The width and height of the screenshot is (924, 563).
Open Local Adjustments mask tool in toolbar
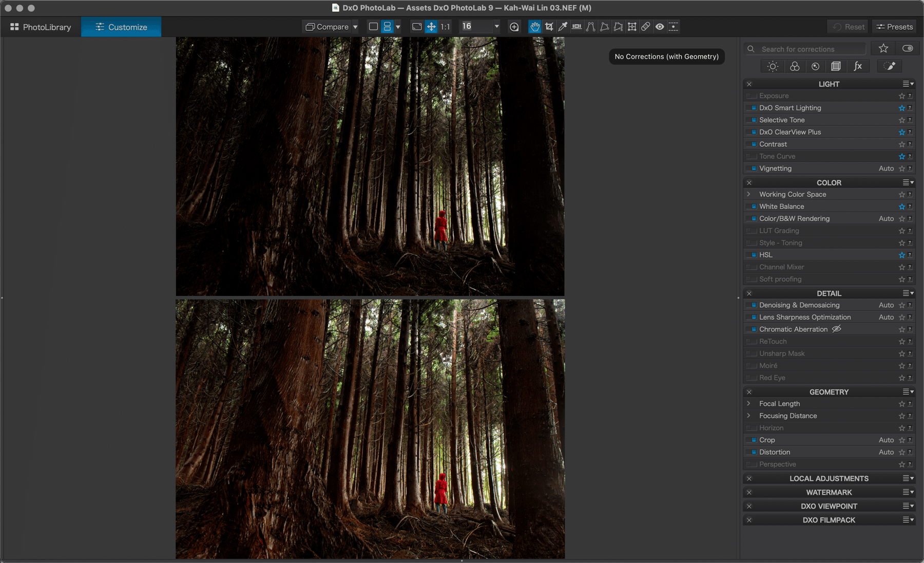673,27
